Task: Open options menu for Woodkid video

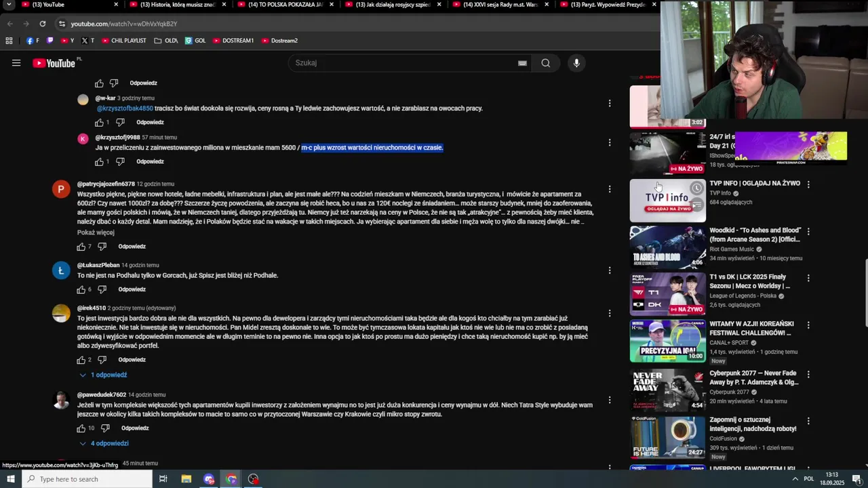Action: pos(808,232)
